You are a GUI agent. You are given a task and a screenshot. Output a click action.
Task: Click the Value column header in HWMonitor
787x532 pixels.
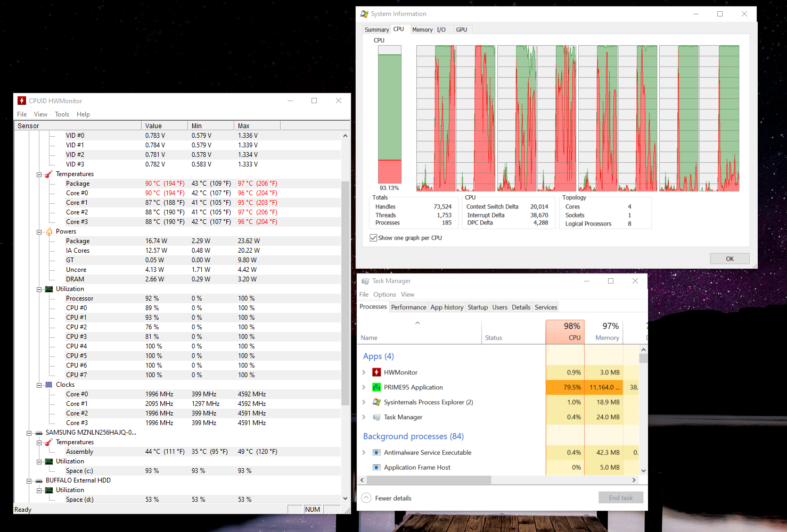pyautogui.click(x=165, y=126)
